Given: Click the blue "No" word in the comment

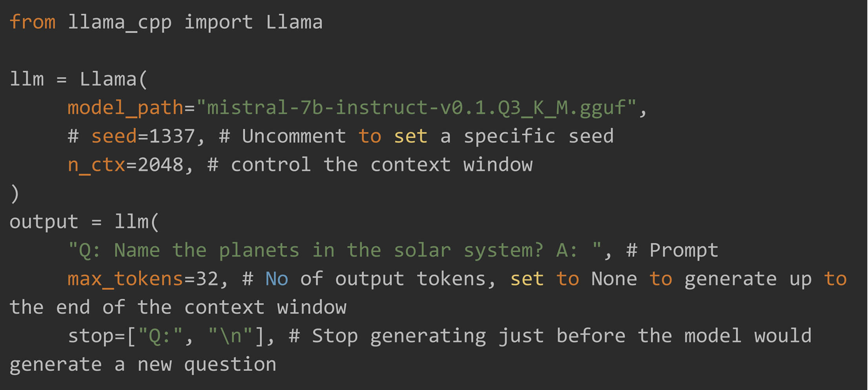Looking at the screenshot, I should pos(277,279).
